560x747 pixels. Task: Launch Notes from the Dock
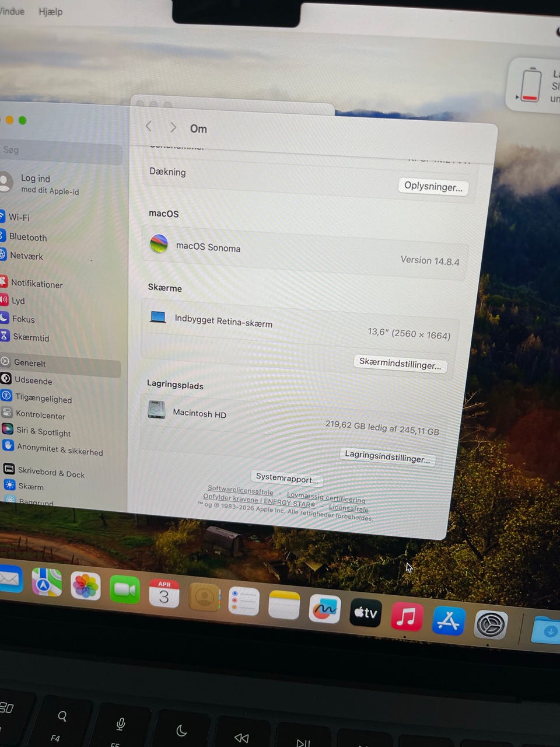[x=284, y=605]
